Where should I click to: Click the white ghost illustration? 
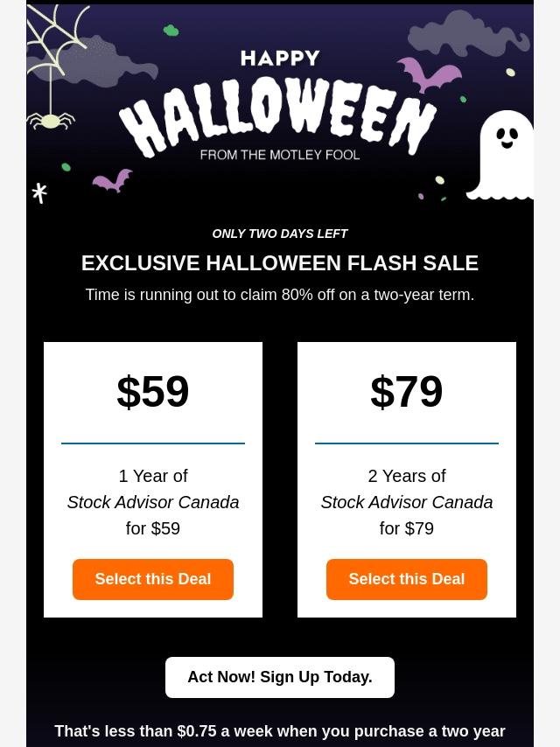pos(504,156)
